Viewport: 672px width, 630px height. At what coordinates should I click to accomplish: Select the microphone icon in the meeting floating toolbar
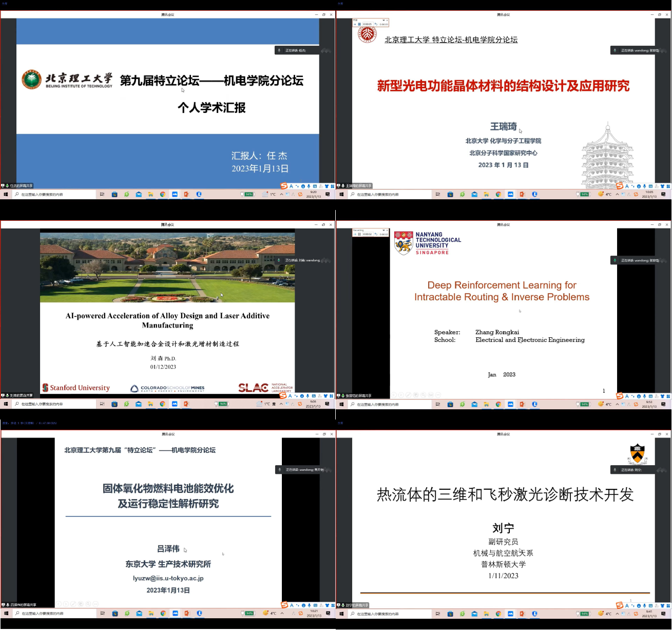pyautogui.click(x=309, y=186)
